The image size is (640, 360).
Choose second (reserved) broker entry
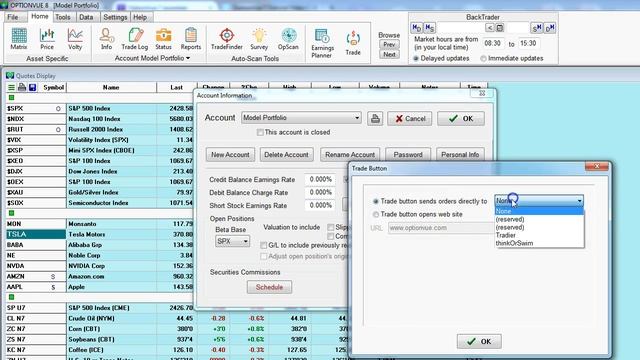(539, 227)
